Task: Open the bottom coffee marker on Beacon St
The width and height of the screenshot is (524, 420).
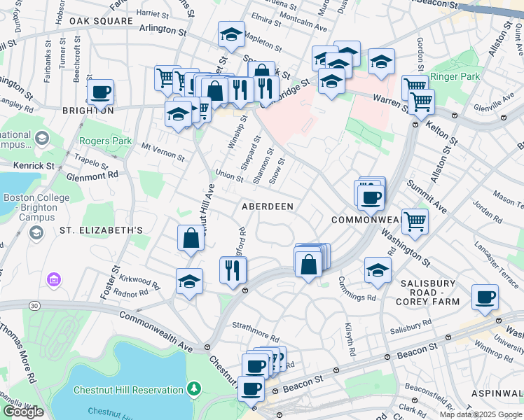Action: (x=251, y=388)
